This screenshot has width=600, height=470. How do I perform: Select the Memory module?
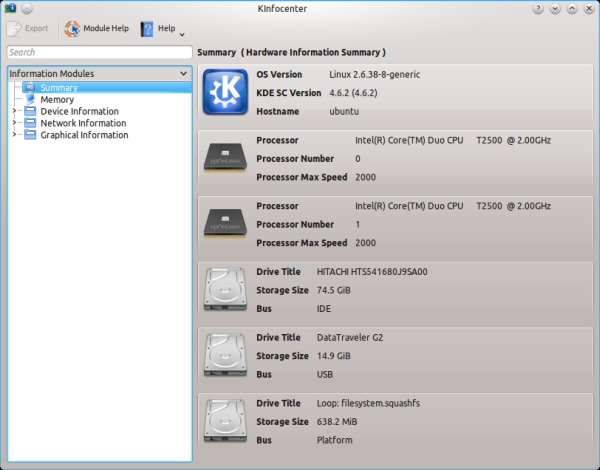56,100
